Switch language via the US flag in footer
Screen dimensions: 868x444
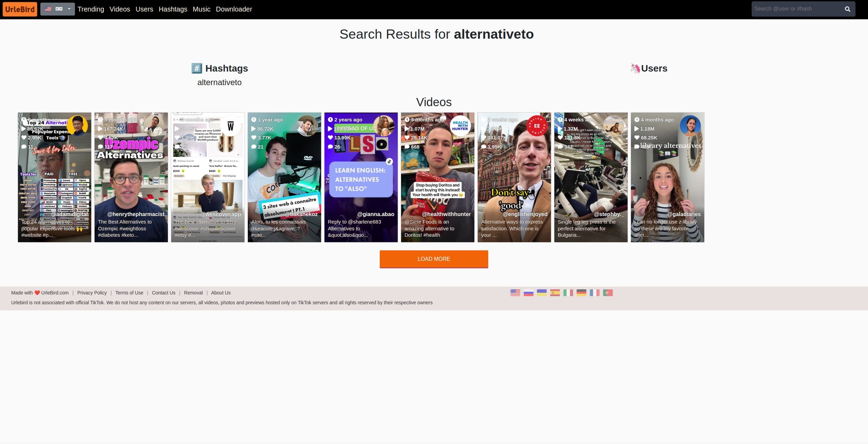click(515, 292)
